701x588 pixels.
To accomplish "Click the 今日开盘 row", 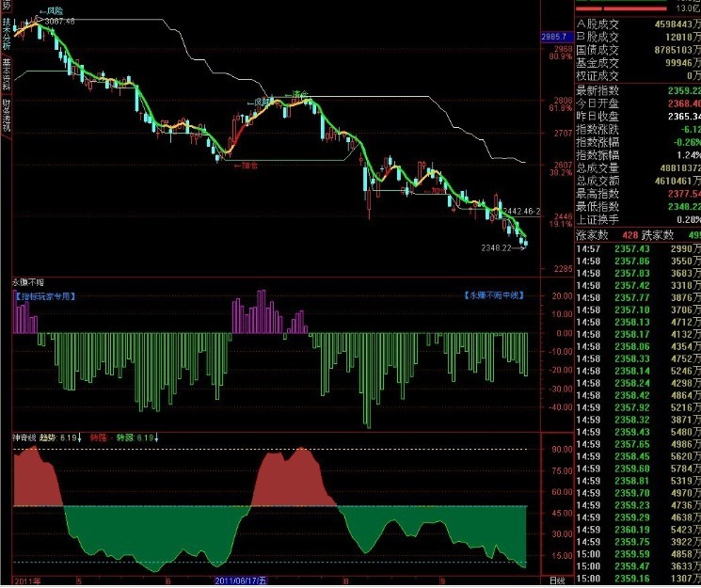I will 638,103.
